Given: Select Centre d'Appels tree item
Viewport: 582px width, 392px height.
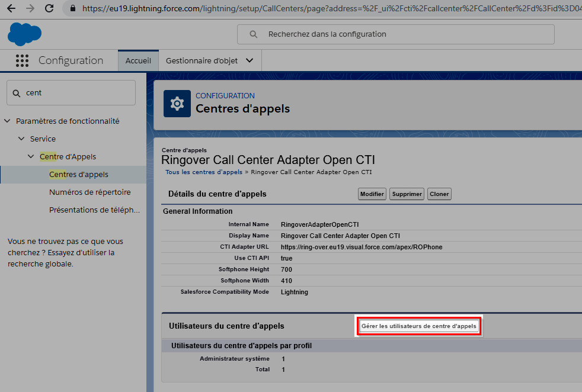Looking at the screenshot, I should click(x=68, y=156).
